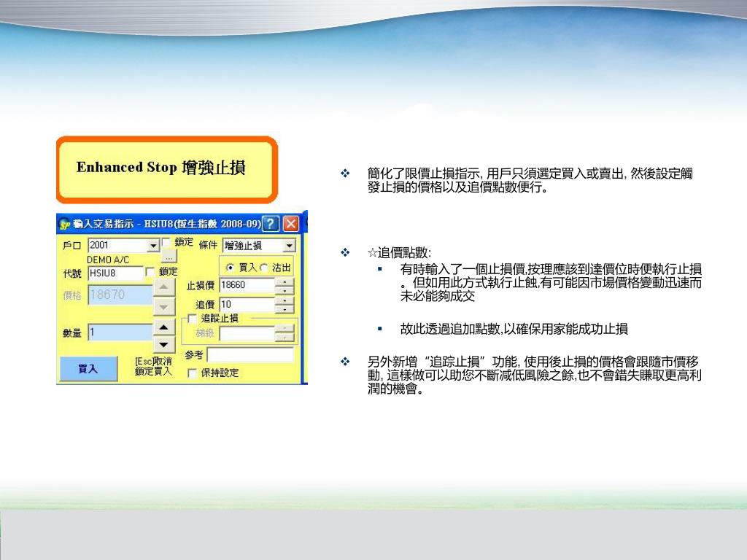The image size is (747, 560).
Task: Increase 追價 with the up spinner arrow
Action: 285,301
